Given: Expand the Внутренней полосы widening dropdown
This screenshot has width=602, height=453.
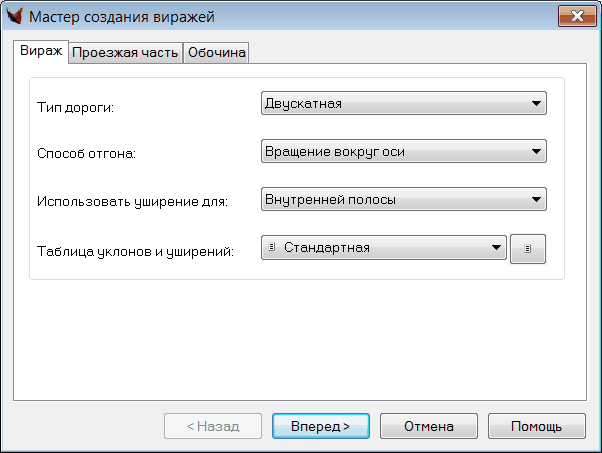Looking at the screenshot, I should tap(403, 199).
